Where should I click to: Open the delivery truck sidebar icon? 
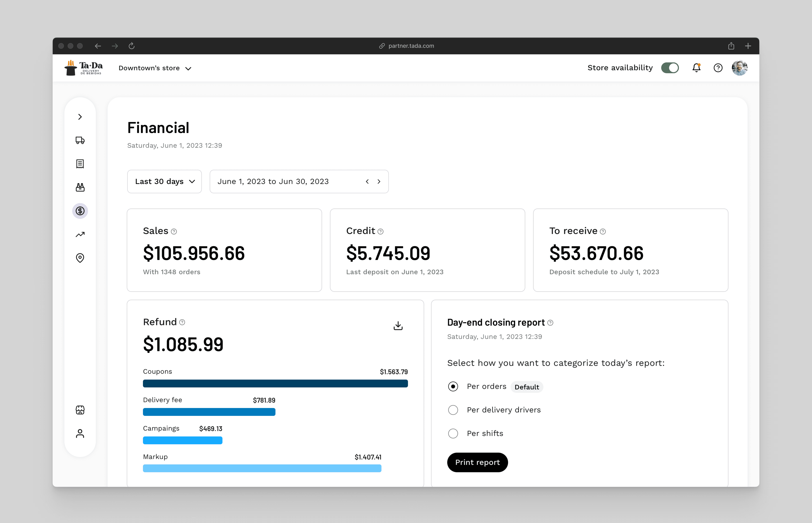(80, 140)
